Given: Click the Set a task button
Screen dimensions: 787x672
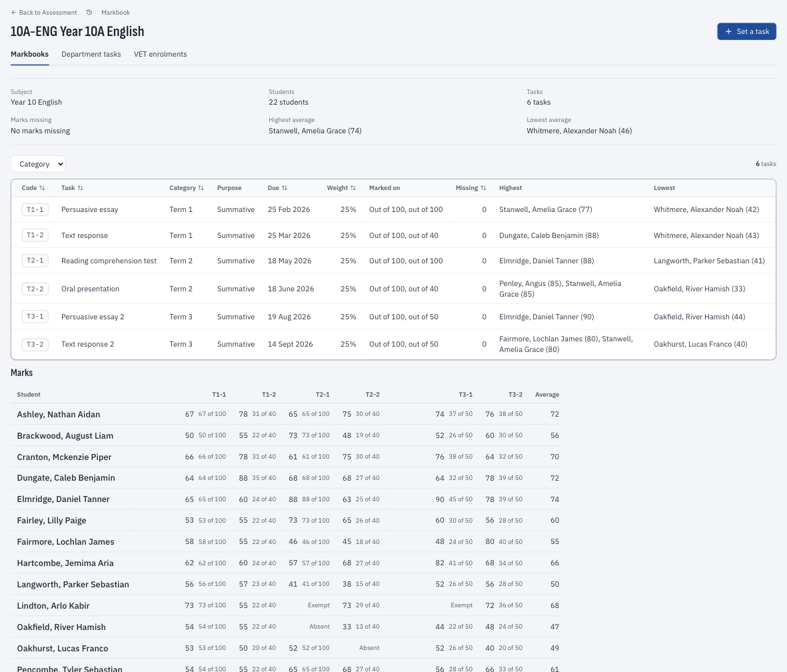Looking at the screenshot, I should [746, 31].
